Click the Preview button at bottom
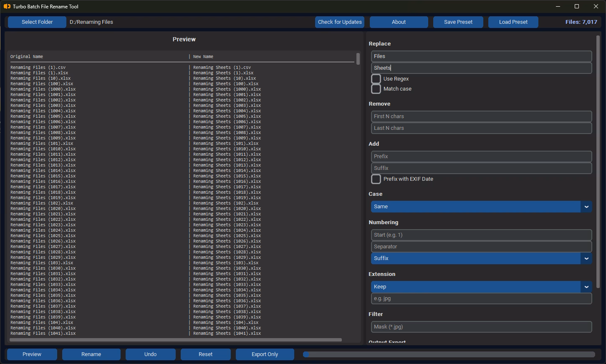The image size is (606, 364). point(32,354)
